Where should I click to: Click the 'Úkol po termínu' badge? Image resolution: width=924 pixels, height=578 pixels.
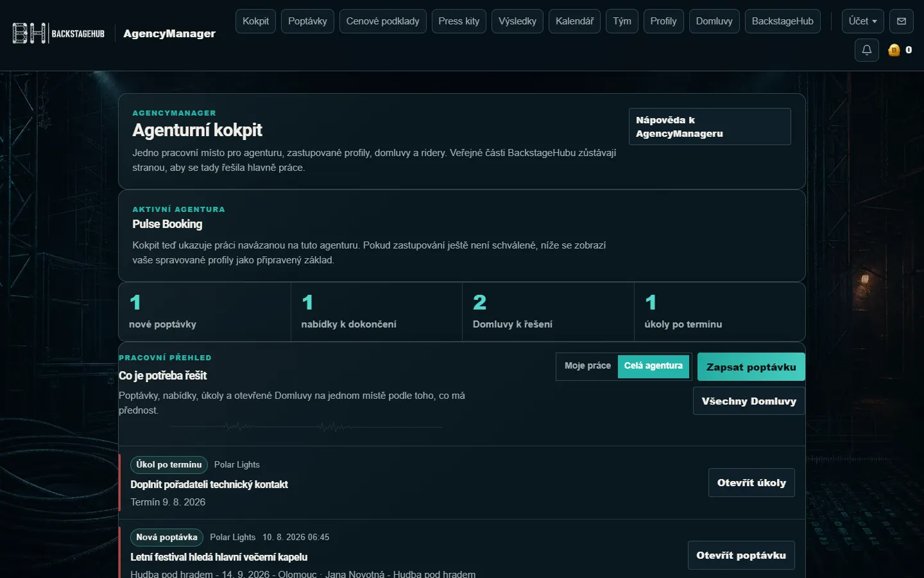[x=169, y=465]
